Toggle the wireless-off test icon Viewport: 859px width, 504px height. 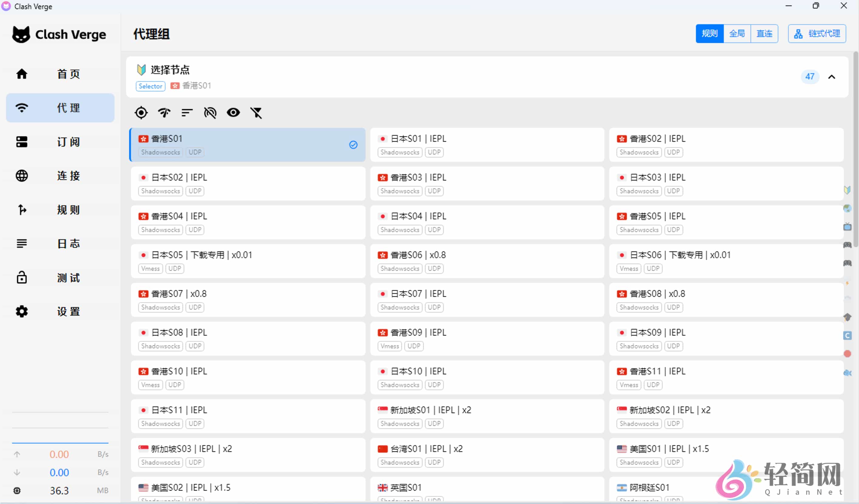click(x=210, y=113)
